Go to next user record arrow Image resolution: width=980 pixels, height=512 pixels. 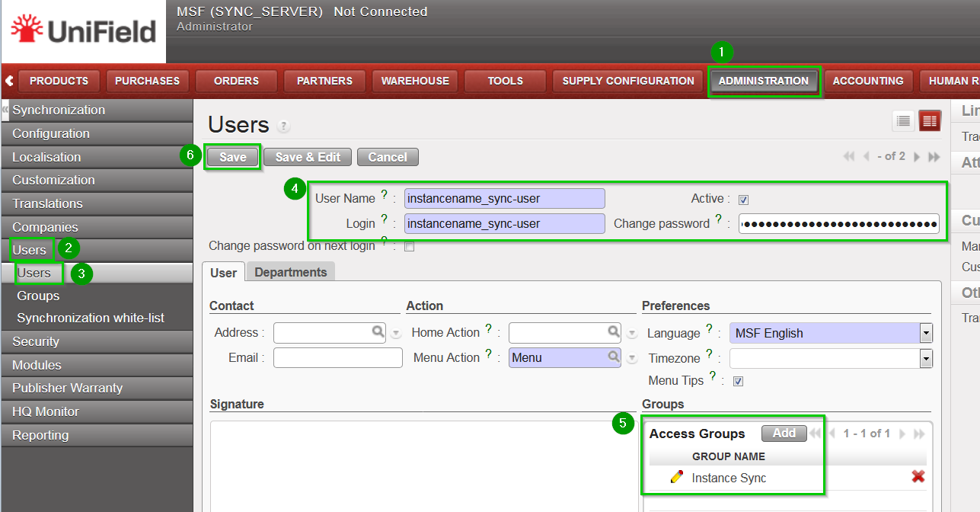point(917,156)
